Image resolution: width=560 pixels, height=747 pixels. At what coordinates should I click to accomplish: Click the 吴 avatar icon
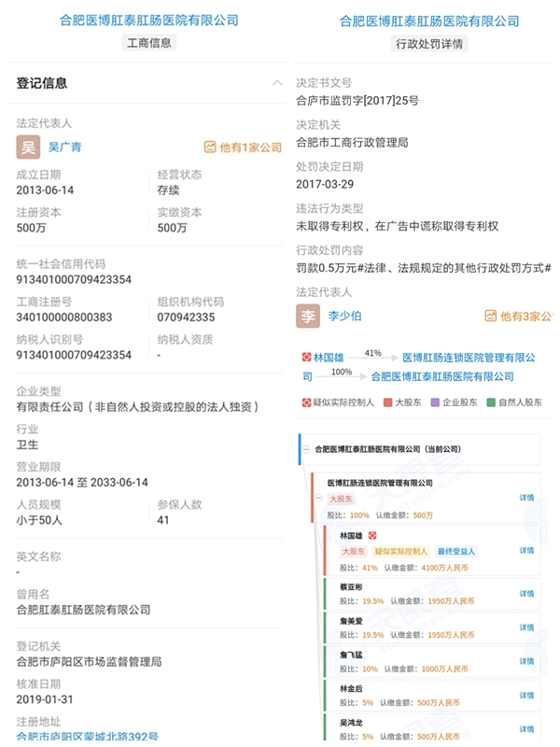point(28,147)
